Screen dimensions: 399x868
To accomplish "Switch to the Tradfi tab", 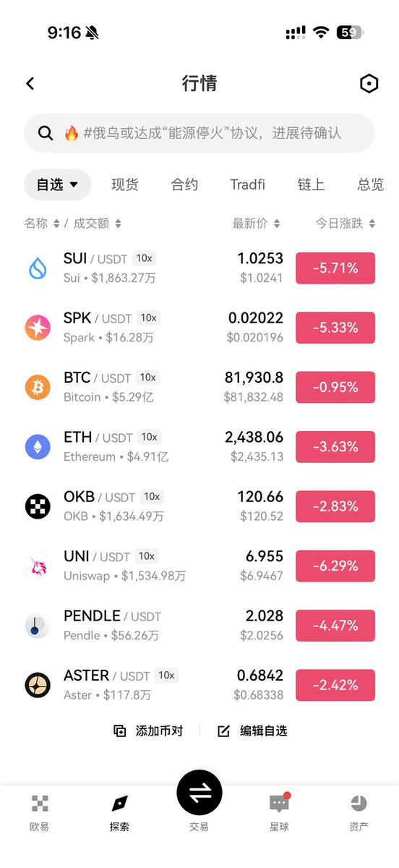I will coord(247,184).
